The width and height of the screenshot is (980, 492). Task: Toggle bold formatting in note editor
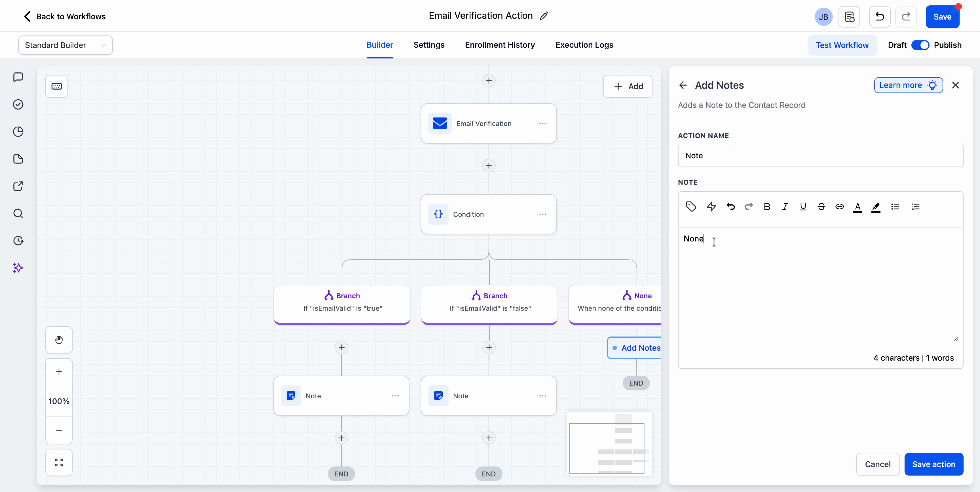tap(766, 206)
